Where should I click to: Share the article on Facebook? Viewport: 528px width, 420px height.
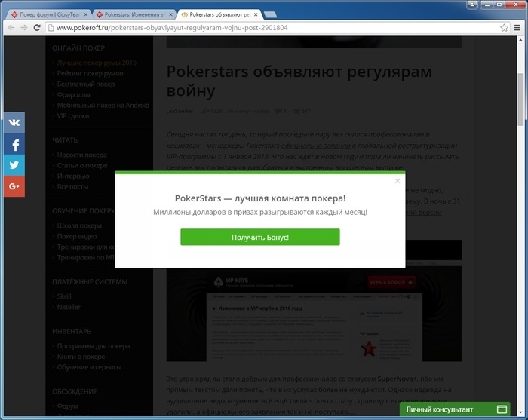tap(14, 144)
